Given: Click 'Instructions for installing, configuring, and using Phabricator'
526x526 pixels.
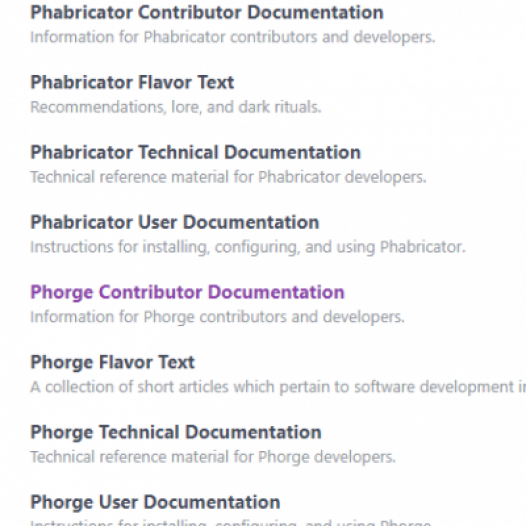Looking at the screenshot, I should click(x=248, y=247).
